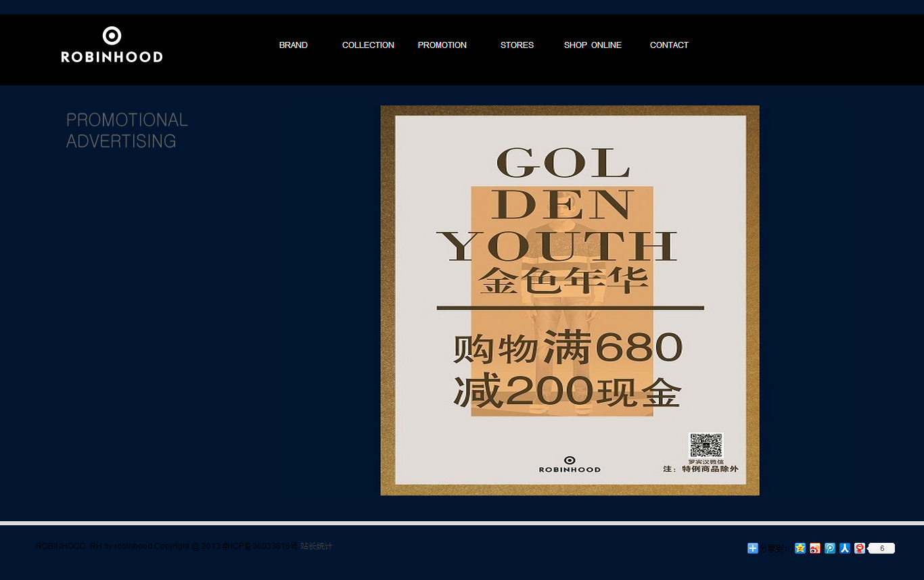Go to the PROMOTION page
The image size is (924, 580).
click(442, 45)
